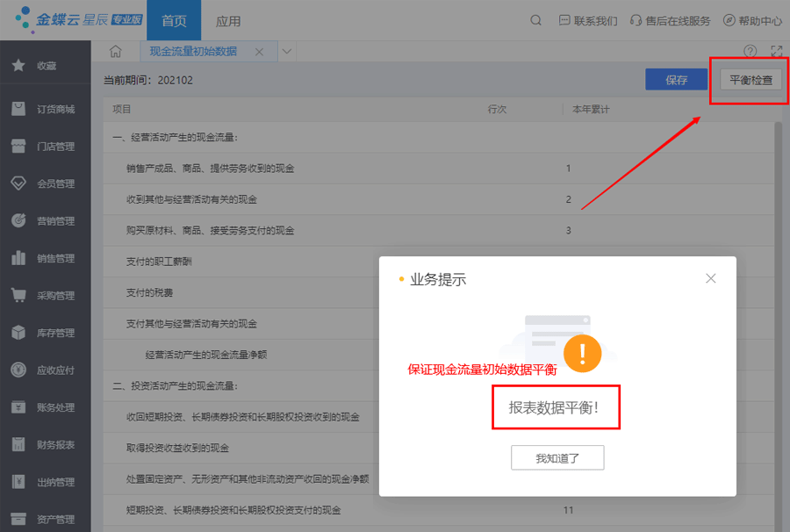790x532 pixels.
Task: Click the help question mark icon
Action: (x=750, y=51)
